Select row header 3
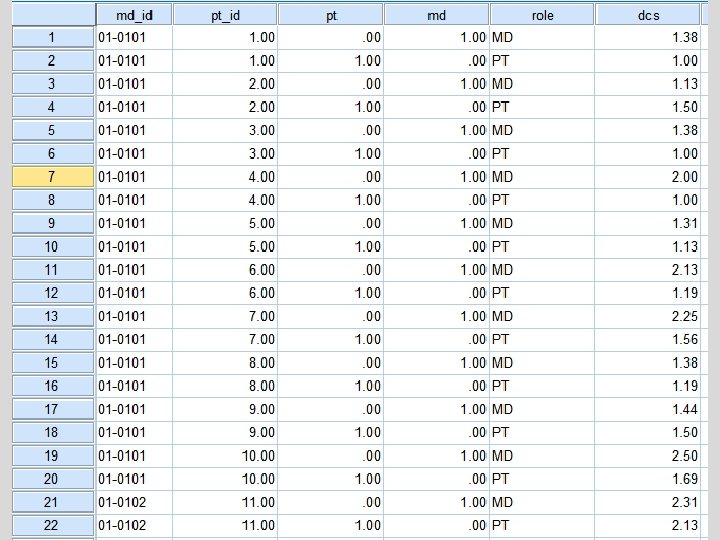Viewport: 720px width, 540px height. [53, 84]
